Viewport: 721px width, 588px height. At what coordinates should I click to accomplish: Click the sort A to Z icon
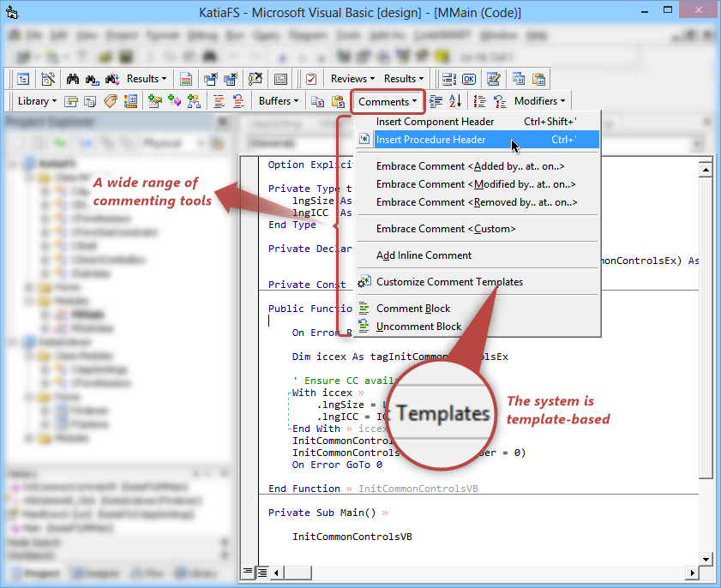coord(455,101)
